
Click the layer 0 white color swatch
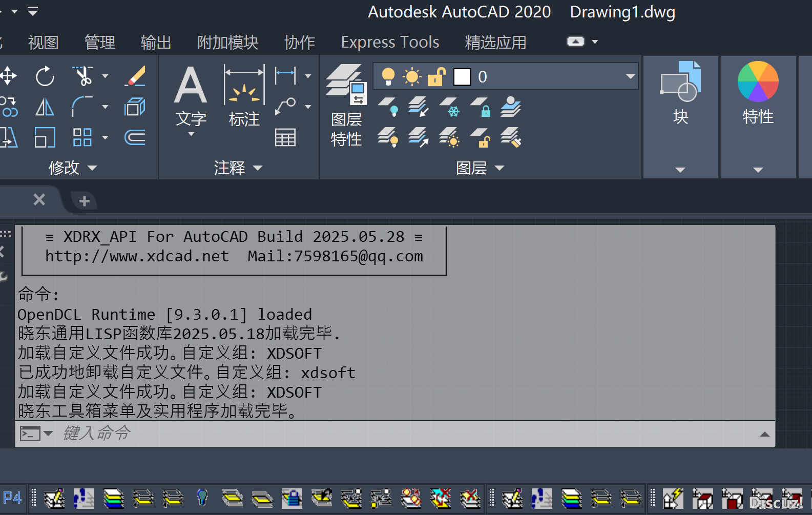click(x=462, y=77)
